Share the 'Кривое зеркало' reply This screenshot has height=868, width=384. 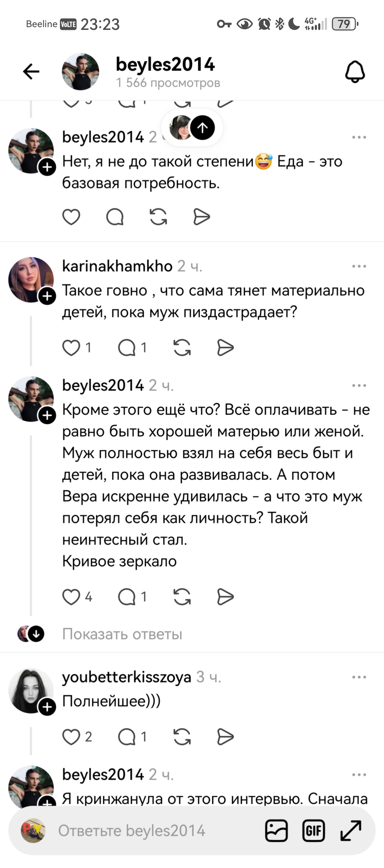tap(226, 597)
